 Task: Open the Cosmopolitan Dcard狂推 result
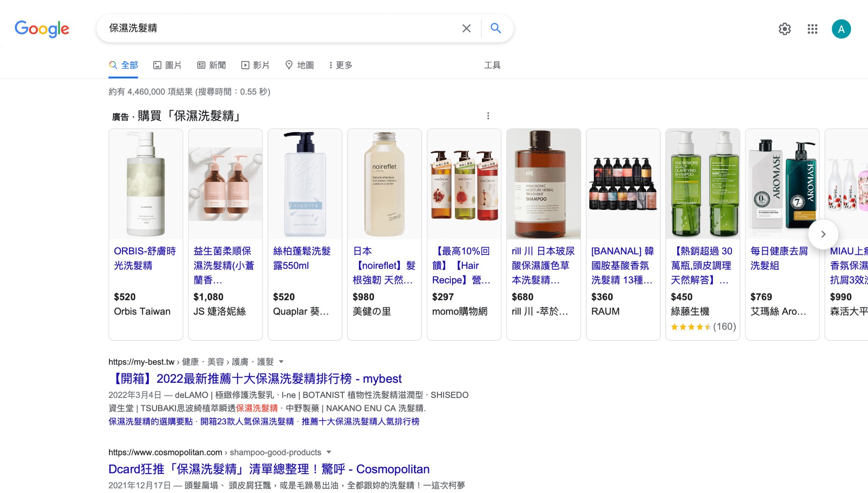269,469
